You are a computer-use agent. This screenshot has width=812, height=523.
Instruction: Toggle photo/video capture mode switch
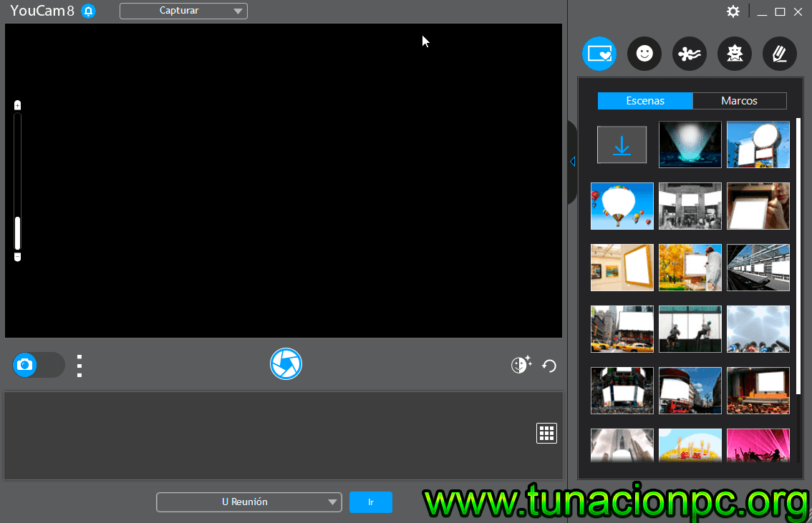point(39,365)
